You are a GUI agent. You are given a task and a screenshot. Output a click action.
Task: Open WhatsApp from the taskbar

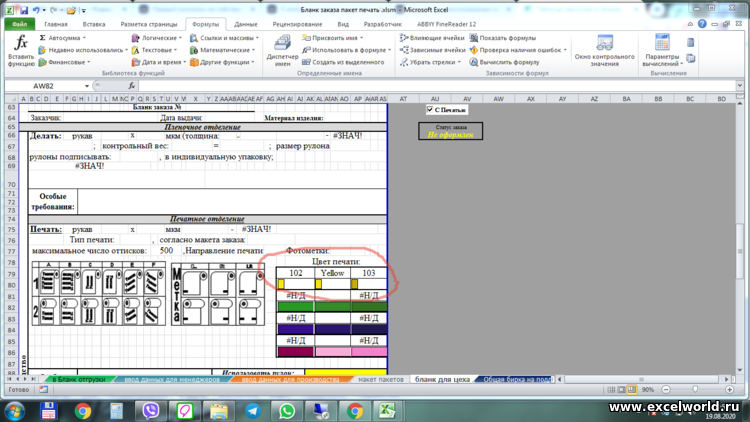click(x=287, y=411)
